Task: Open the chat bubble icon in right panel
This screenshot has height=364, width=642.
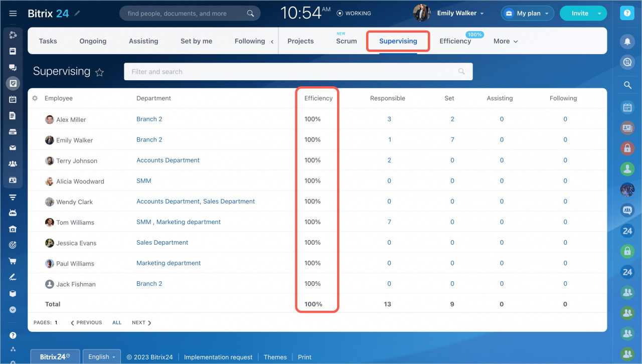Action: (627, 62)
